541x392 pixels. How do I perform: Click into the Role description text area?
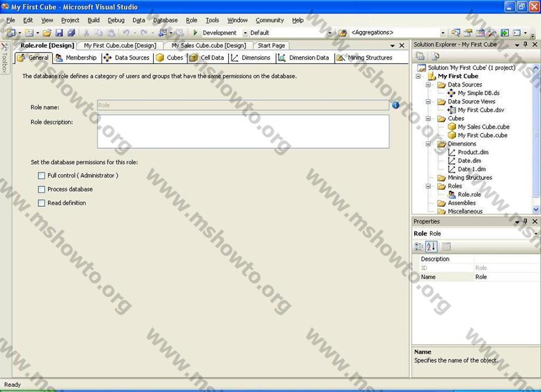(x=243, y=131)
